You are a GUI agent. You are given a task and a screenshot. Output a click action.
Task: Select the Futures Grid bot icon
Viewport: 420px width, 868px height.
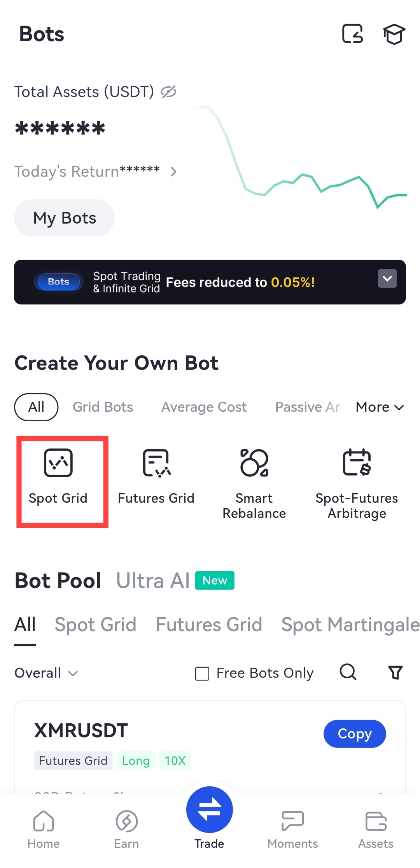[x=156, y=463]
